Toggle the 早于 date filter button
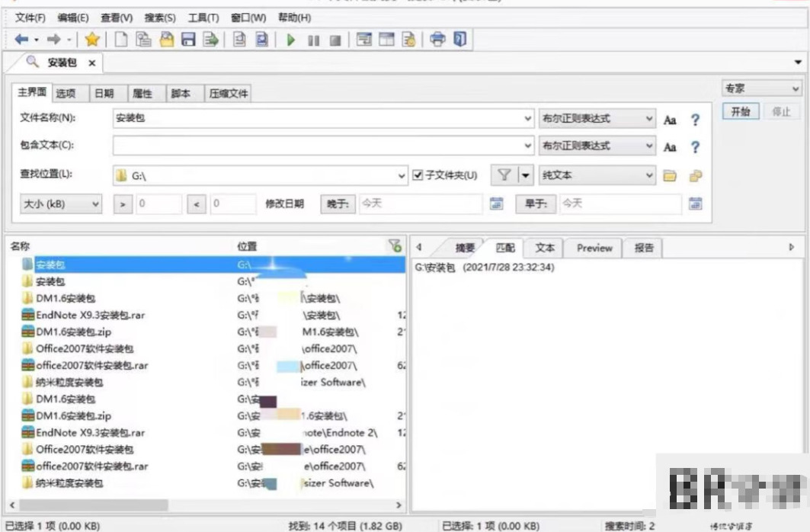Image resolution: width=810 pixels, height=532 pixels. point(536,204)
